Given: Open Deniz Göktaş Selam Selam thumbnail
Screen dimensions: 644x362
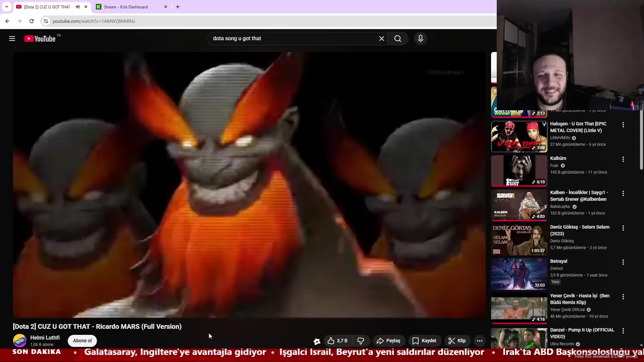Looking at the screenshot, I should click(519, 239).
